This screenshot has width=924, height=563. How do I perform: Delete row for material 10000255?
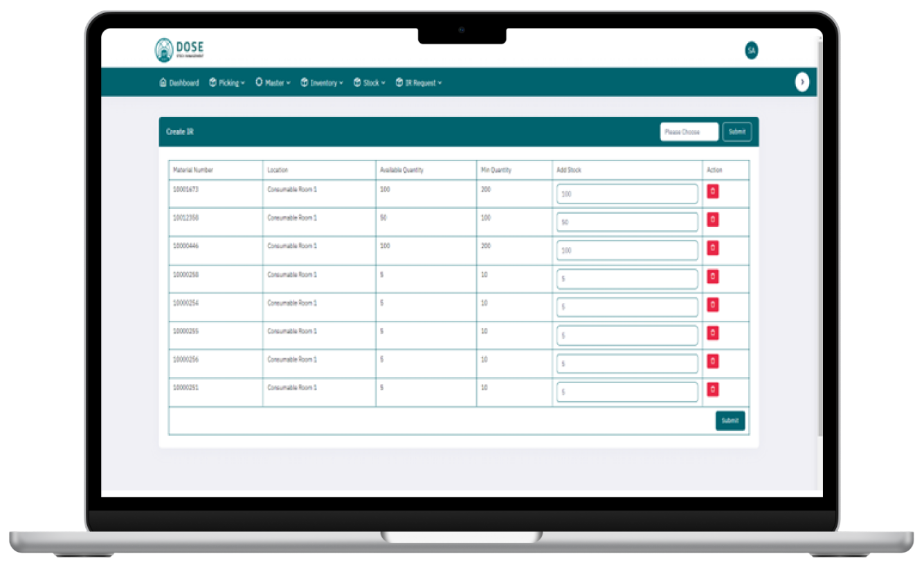712,333
